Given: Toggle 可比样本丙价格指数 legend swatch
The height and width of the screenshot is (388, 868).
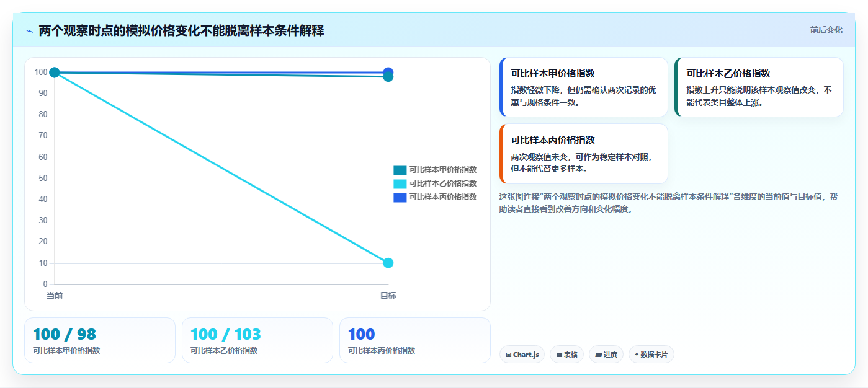Looking at the screenshot, I should (400, 197).
